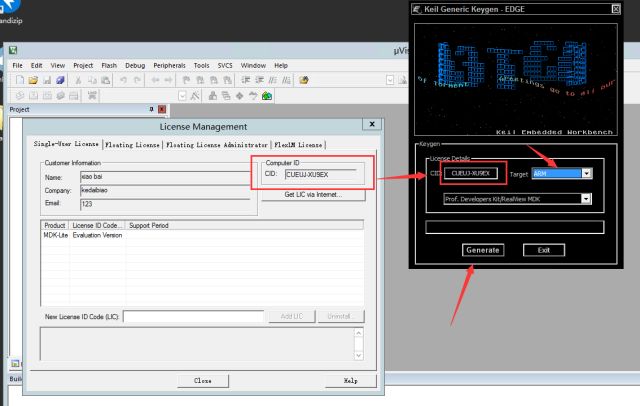
Task: Click the Redo arrow icon
Action: click(137, 80)
